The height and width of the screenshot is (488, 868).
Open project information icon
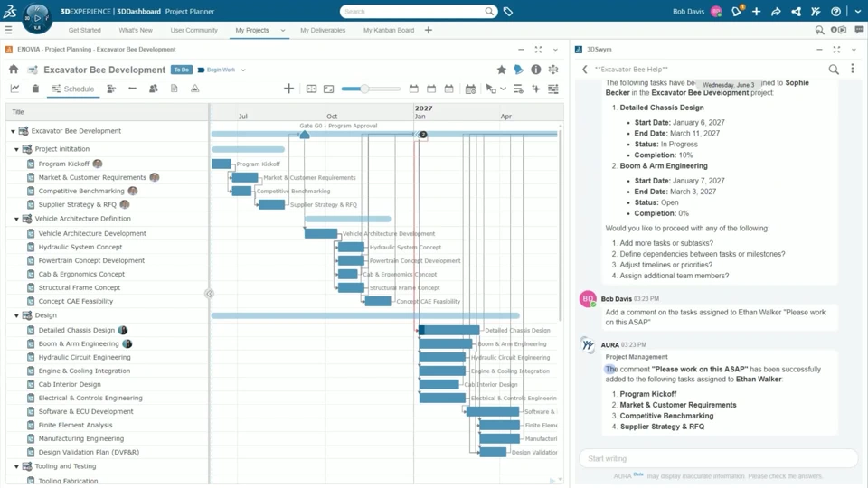(536, 70)
